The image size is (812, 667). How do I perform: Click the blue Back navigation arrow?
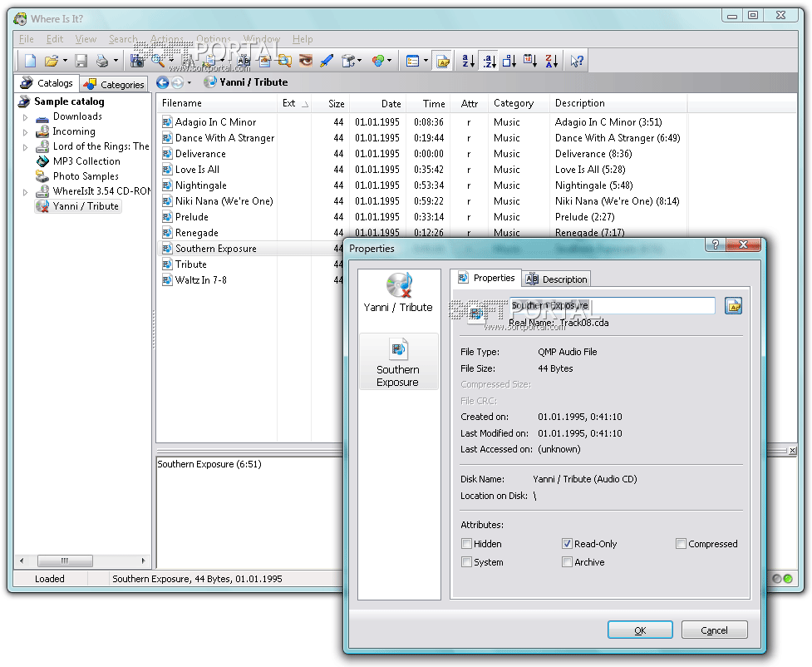(163, 82)
